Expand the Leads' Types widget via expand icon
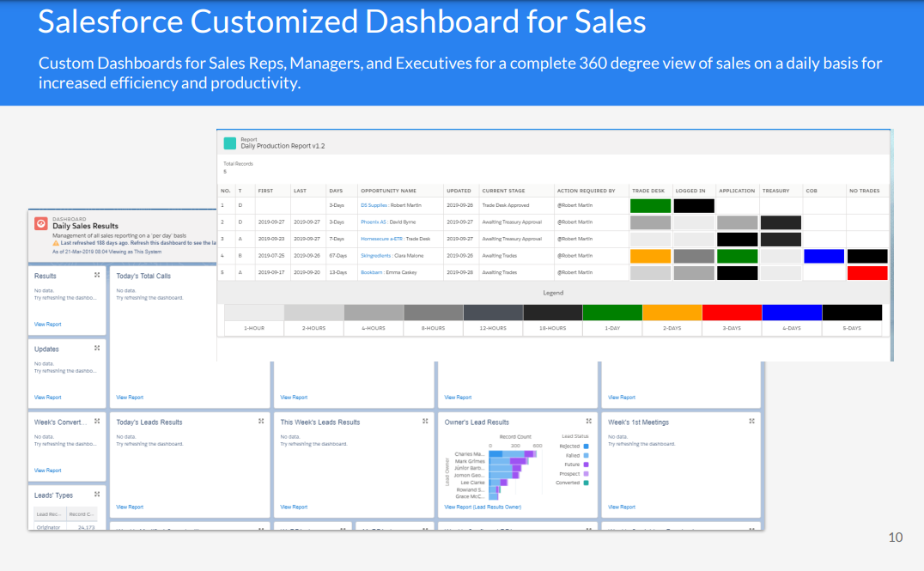The height and width of the screenshot is (571, 924). coord(97,495)
